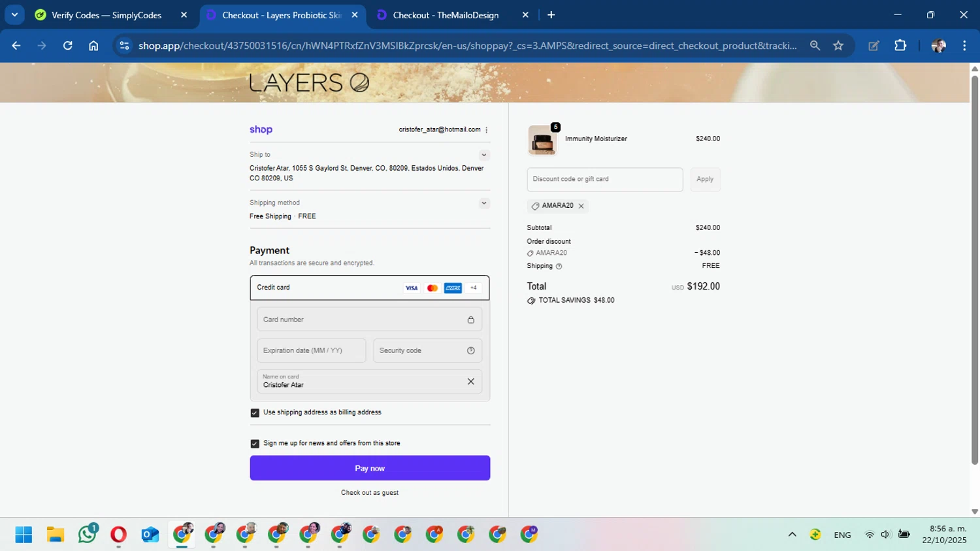
Task: Open WhatsApp from taskbar
Action: click(x=88, y=534)
